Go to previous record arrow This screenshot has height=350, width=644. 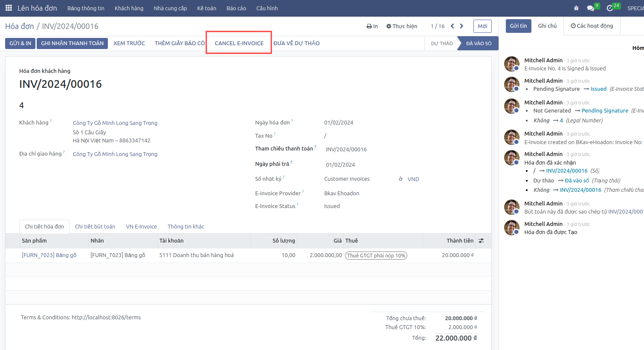[x=453, y=26]
